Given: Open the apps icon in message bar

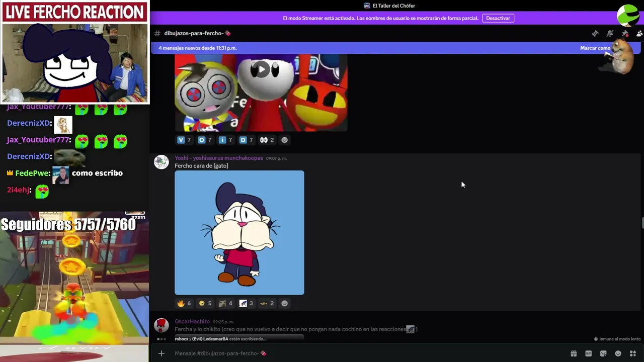Looking at the screenshot, I should click(x=633, y=353).
